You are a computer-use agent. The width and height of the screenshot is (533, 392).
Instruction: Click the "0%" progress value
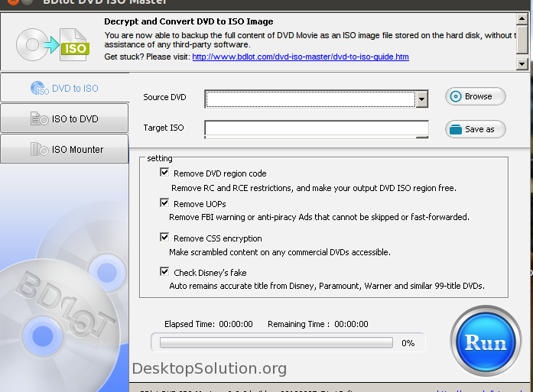408,343
